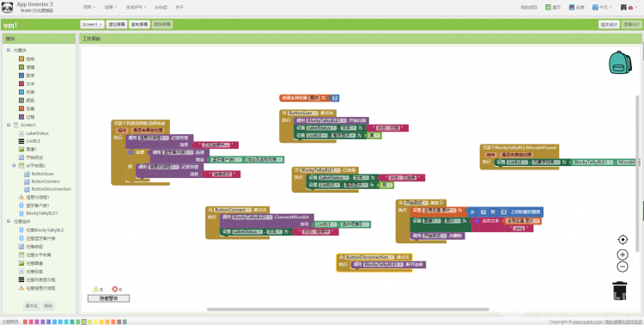Center the workspace with the target icon

click(623, 240)
